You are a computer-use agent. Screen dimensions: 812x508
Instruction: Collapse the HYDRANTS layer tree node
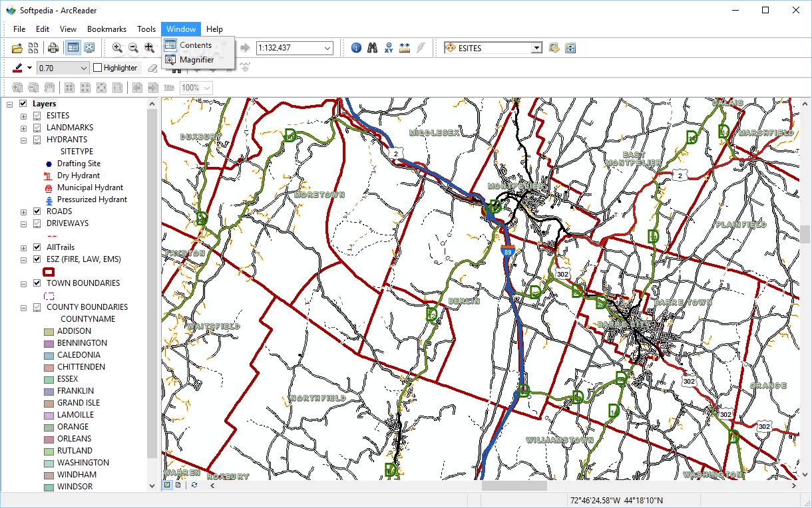pyautogui.click(x=24, y=140)
